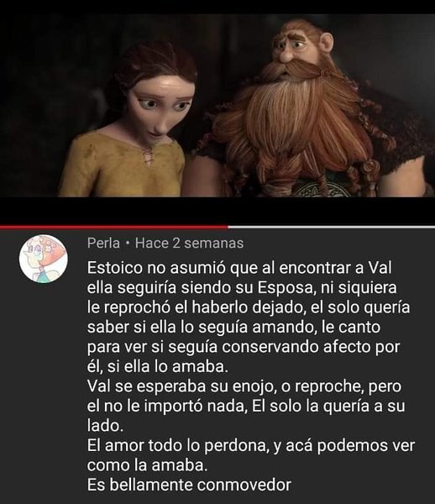Screen dimensions: 435x504
Task: Seek within the red played portion of progress bar
Action: click(x=114, y=227)
